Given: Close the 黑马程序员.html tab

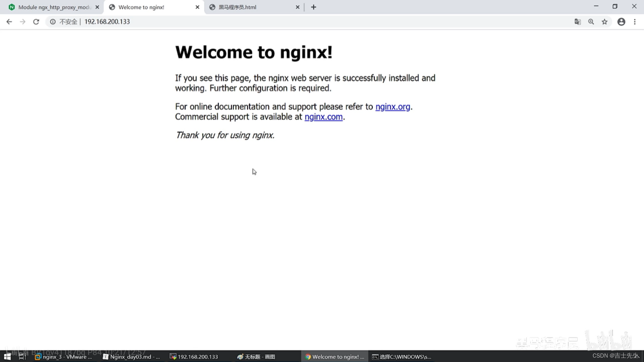Looking at the screenshot, I should point(298,7).
